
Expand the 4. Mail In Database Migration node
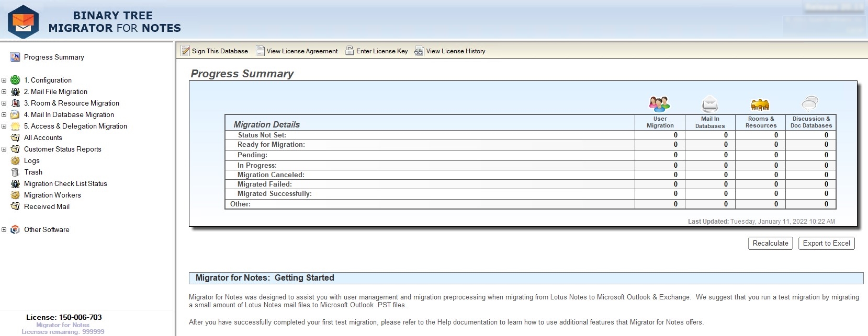point(4,114)
